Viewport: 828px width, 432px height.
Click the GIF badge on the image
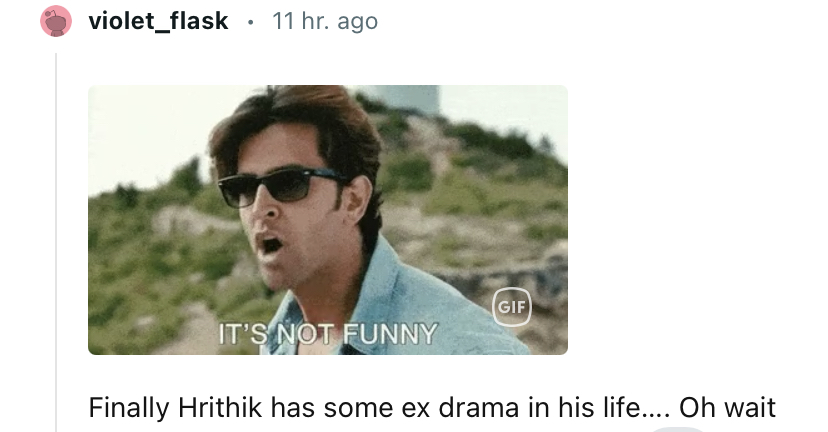coord(512,307)
